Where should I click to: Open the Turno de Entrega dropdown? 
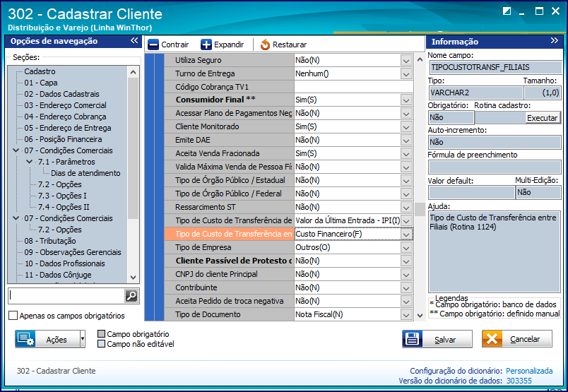(406, 74)
